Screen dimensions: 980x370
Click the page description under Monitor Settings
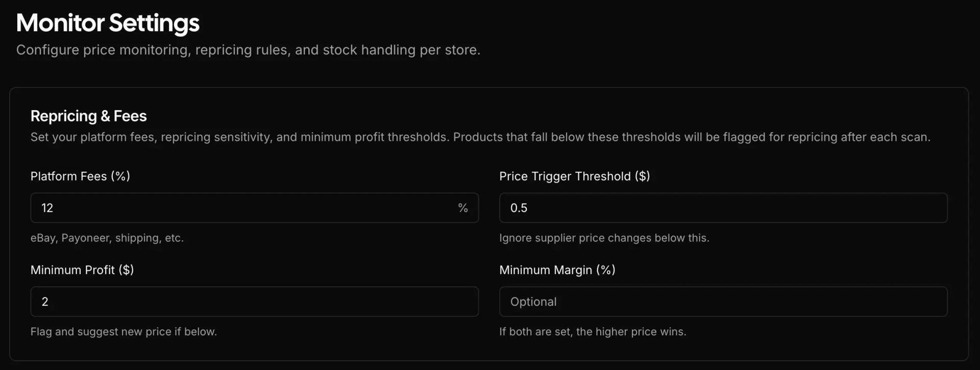(x=249, y=50)
